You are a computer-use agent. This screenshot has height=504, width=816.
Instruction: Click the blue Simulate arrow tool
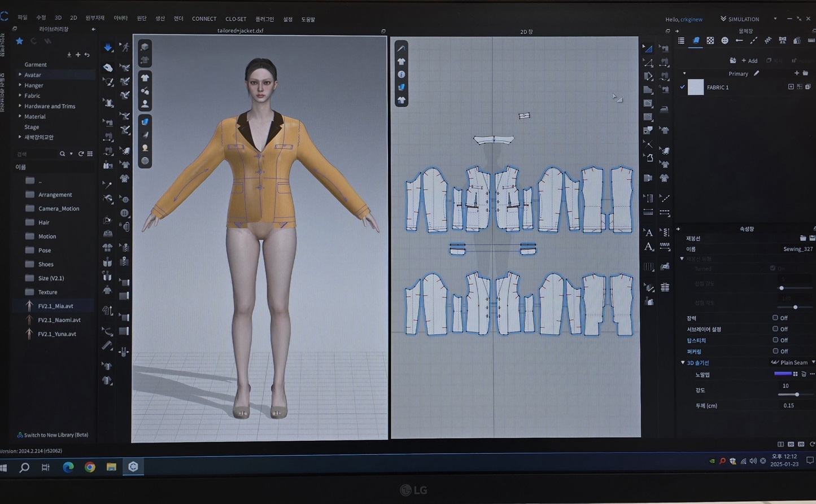click(x=107, y=48)
